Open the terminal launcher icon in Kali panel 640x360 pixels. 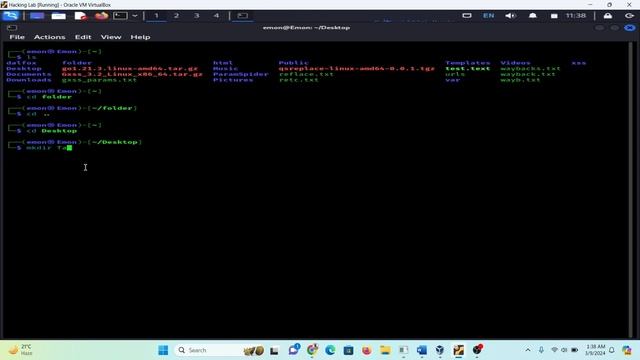[120, 16]
